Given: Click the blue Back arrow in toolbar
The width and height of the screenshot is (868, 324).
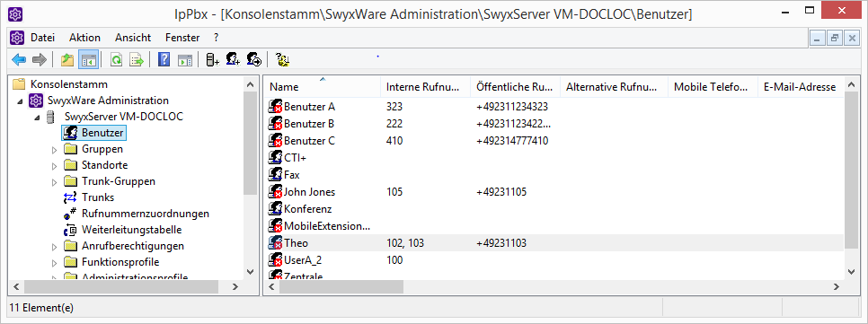Looking at the screenshot, I should coord(19,60).
